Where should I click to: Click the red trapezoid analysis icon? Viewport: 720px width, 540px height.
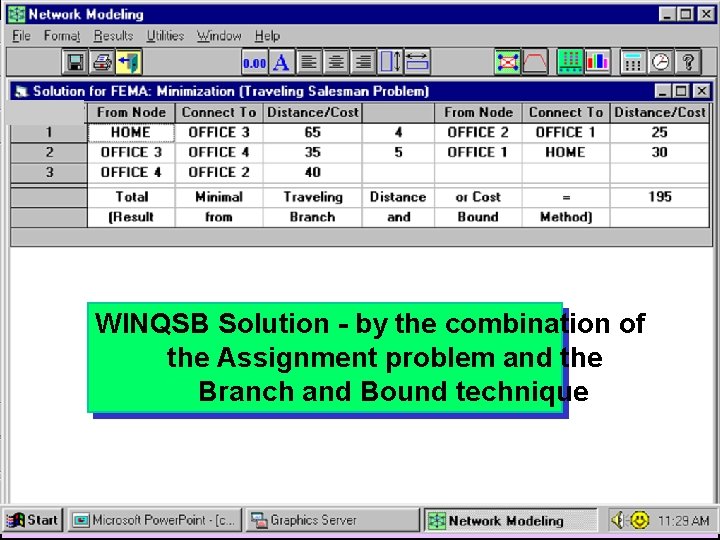534,62
